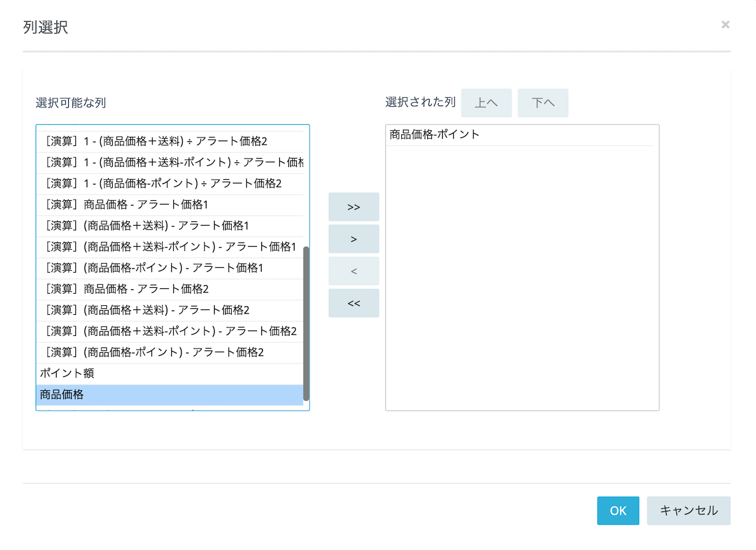
Task: Select 商品価格-ポイント in selected columns list
Action: (434, 134)
